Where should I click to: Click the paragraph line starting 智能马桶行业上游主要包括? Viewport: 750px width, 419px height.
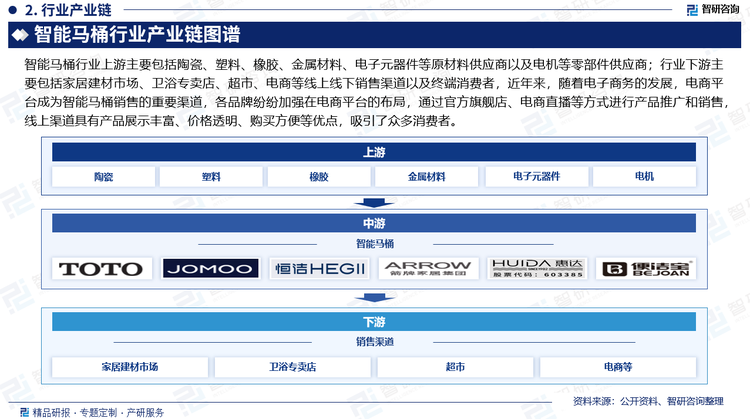374,65
